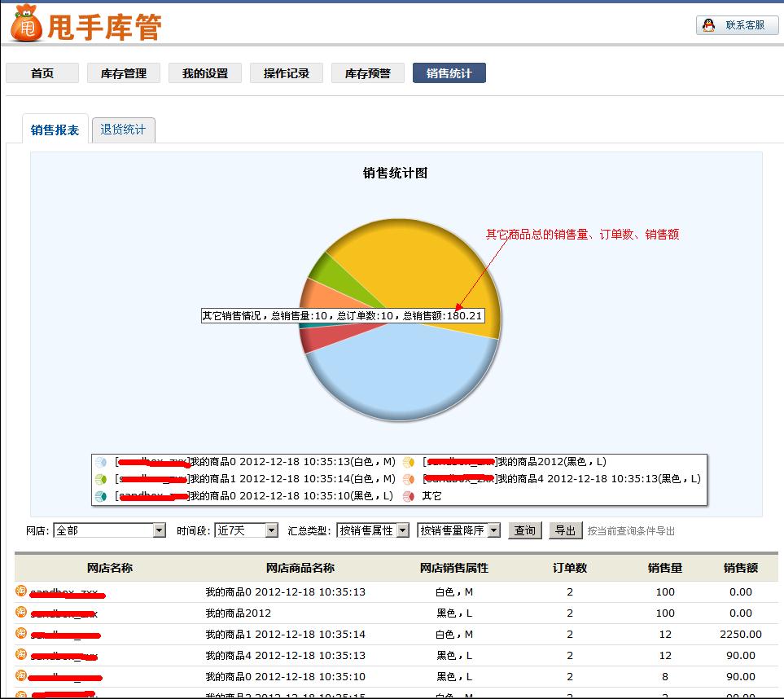This screenshot has width=784, height=699.
Task: Click sales amount 2250.00 in the table
Action: [x=741, y=634]
